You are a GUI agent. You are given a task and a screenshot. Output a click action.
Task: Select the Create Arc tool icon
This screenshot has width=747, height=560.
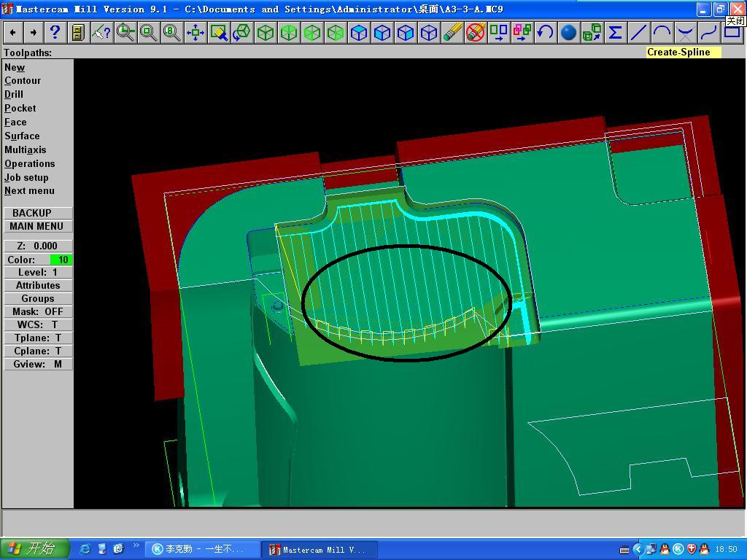coord(662,32)
